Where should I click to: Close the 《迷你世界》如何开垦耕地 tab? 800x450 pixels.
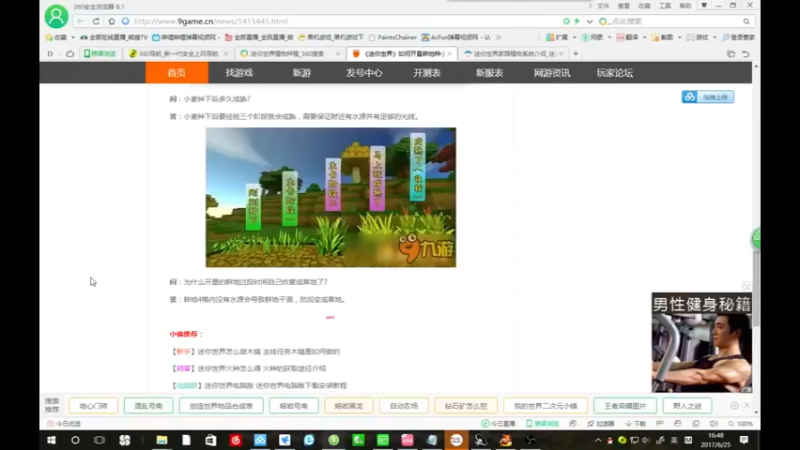449,54
